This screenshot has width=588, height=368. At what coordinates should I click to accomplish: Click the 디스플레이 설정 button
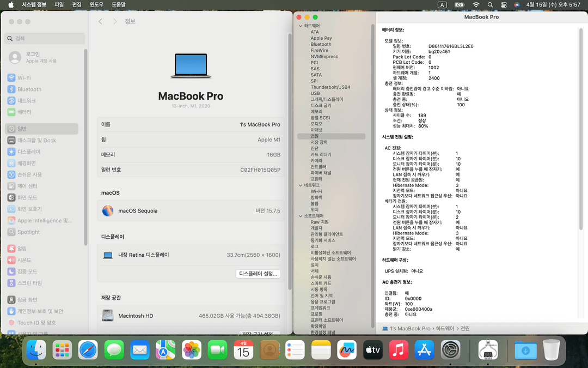click(258, 274)
